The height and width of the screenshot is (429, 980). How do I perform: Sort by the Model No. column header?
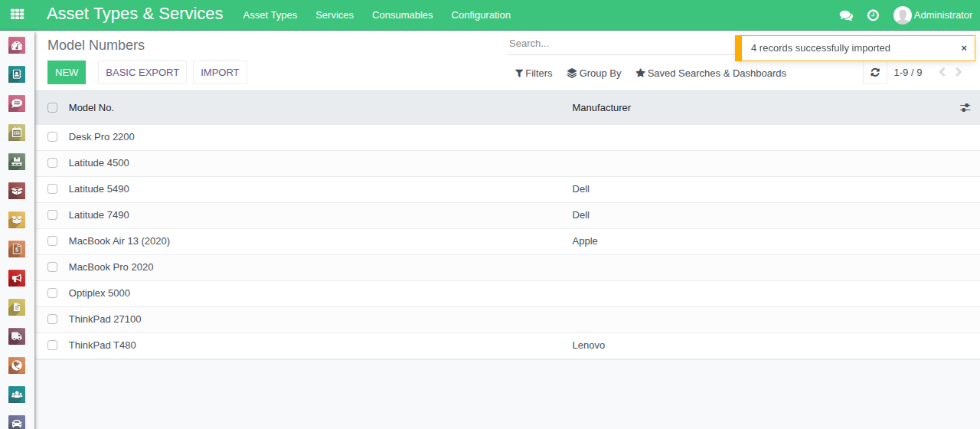(91, 108)
